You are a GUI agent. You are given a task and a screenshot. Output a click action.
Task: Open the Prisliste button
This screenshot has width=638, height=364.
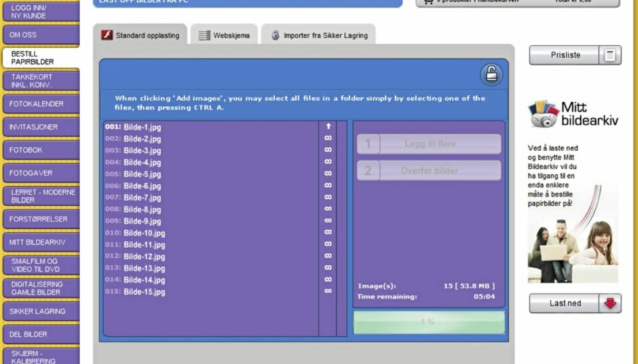pyautogui.click(x=564, y=55)
